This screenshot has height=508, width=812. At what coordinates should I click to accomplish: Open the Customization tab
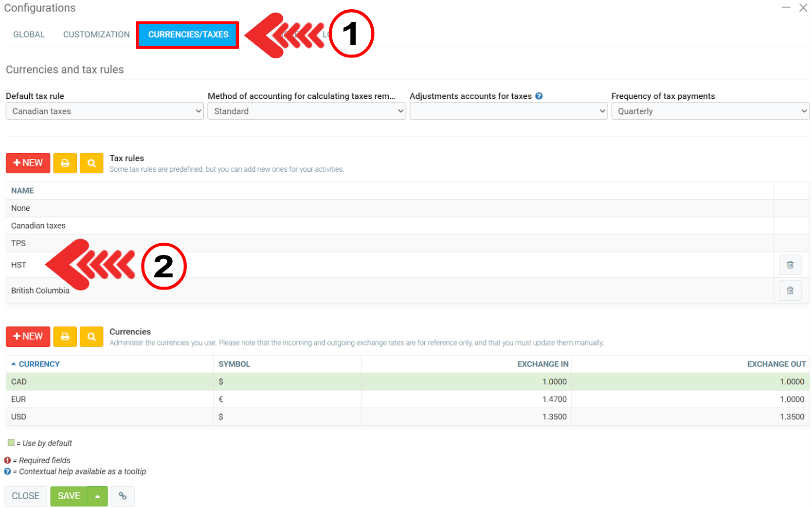(x=96, y=35)
